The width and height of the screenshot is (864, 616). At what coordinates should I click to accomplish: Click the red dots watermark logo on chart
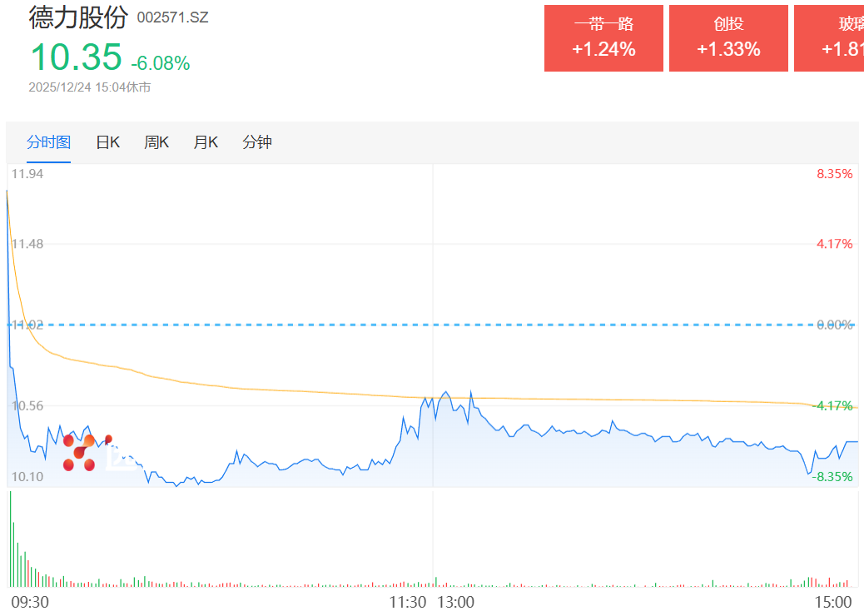point(86,452)
